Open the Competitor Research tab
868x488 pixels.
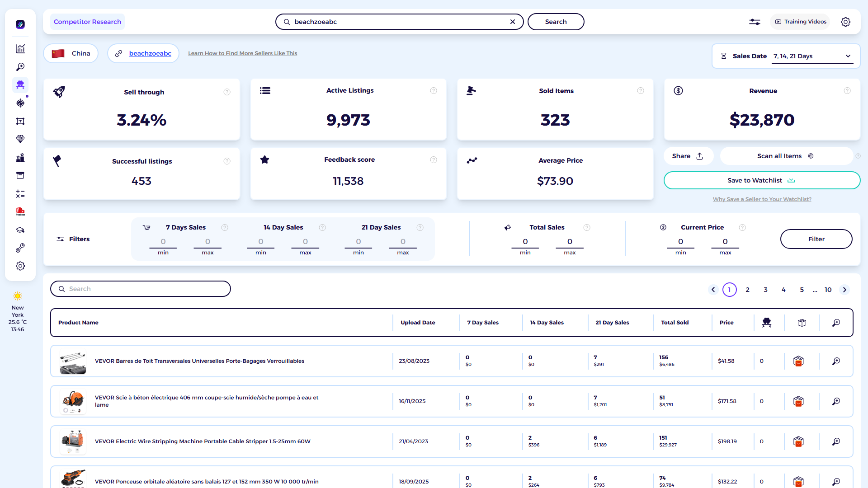[x=87, y=22]
